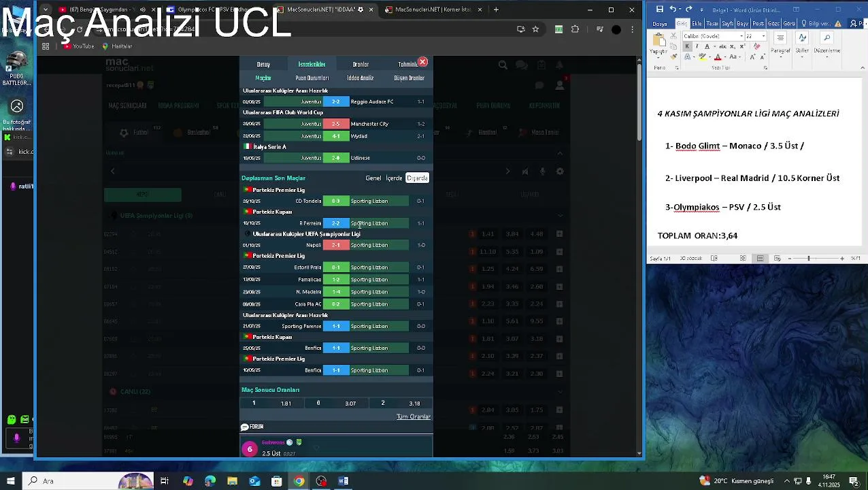Click the Copy icon in Word ribbon
Screen dimensions: 868x490
click(x=673, y=46)
